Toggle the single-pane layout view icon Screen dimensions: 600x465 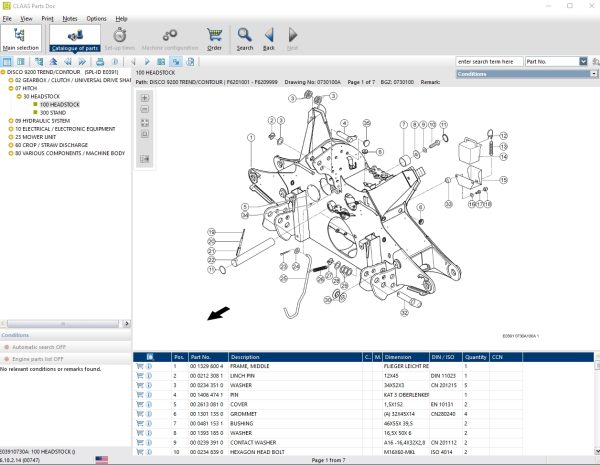7,62
